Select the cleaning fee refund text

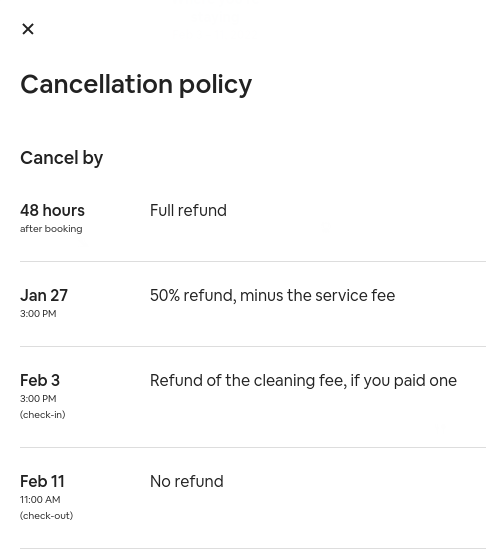click(x=303, y=381)
